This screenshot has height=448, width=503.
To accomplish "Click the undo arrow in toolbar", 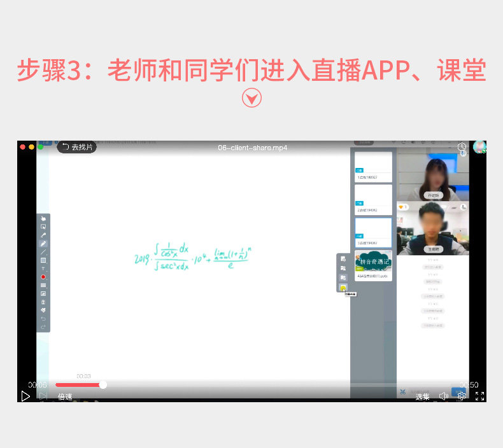I will click(x=43, y=319).
